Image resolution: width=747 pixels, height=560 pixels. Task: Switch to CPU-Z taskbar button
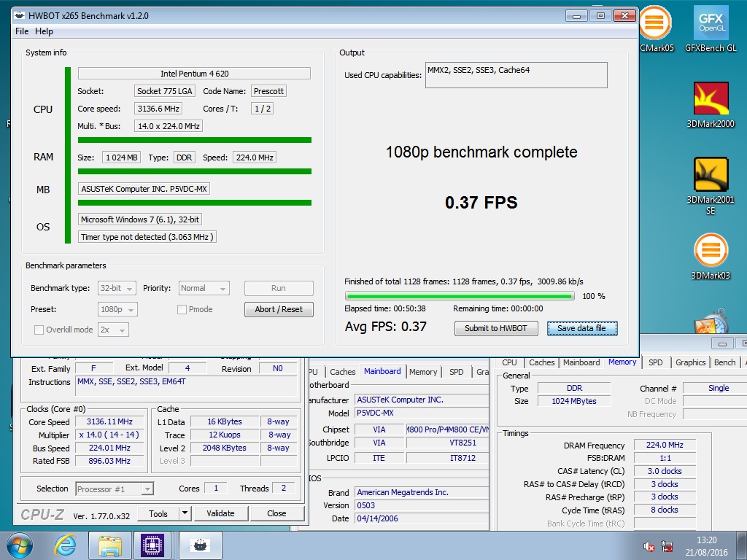(152, 545)
